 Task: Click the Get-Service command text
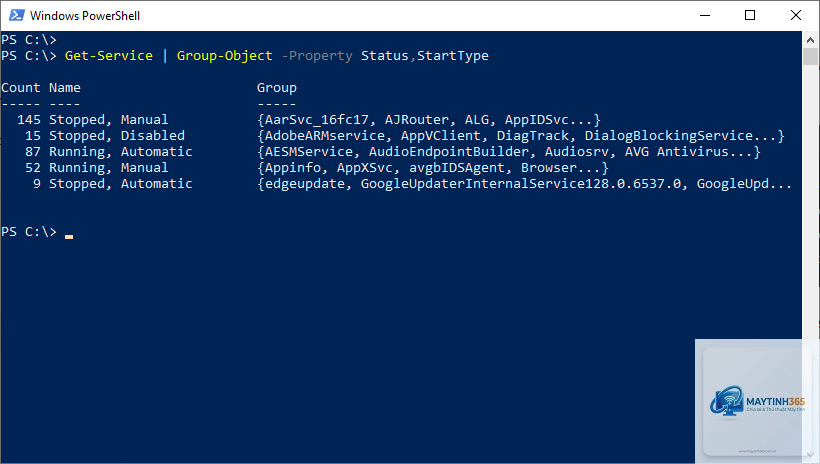pos(109,55)
